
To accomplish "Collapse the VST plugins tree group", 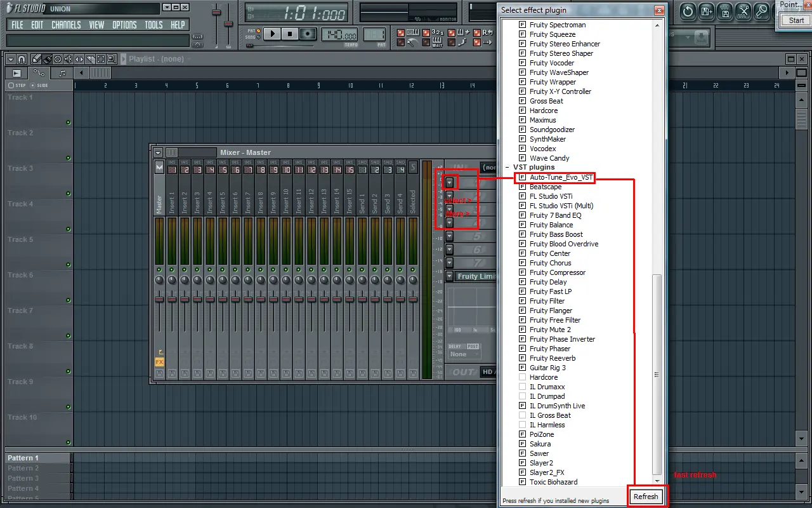I will (507, 168).
